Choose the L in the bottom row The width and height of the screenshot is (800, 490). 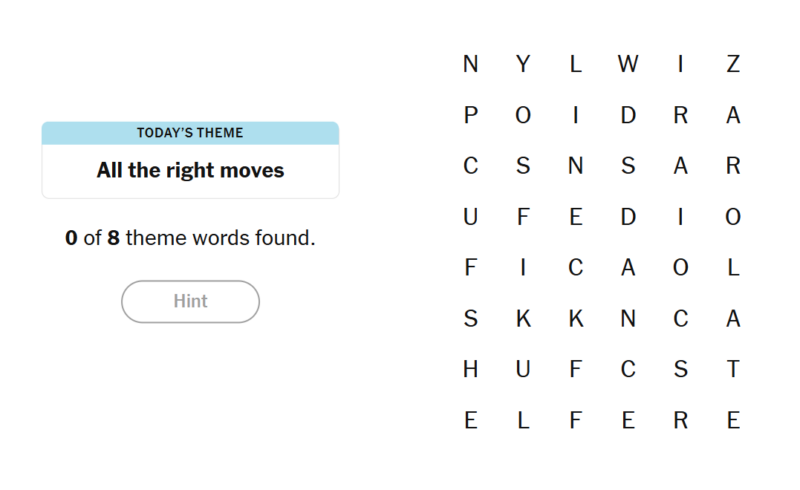(523, 420)
